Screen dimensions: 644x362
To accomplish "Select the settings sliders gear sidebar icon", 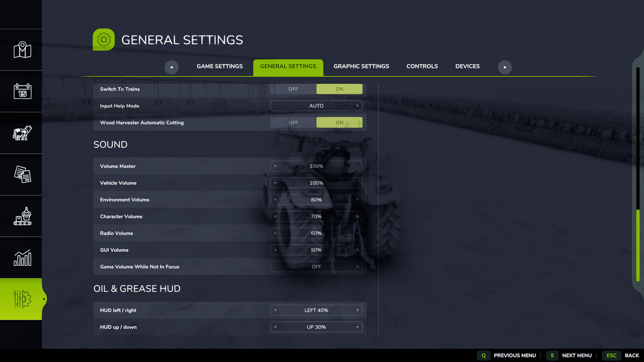I will pyautogui.click(x=22, y=299).
